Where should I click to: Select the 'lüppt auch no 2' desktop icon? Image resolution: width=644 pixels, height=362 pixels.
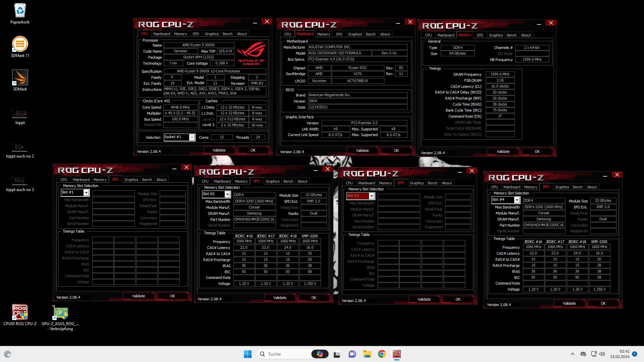coord(20,147)
